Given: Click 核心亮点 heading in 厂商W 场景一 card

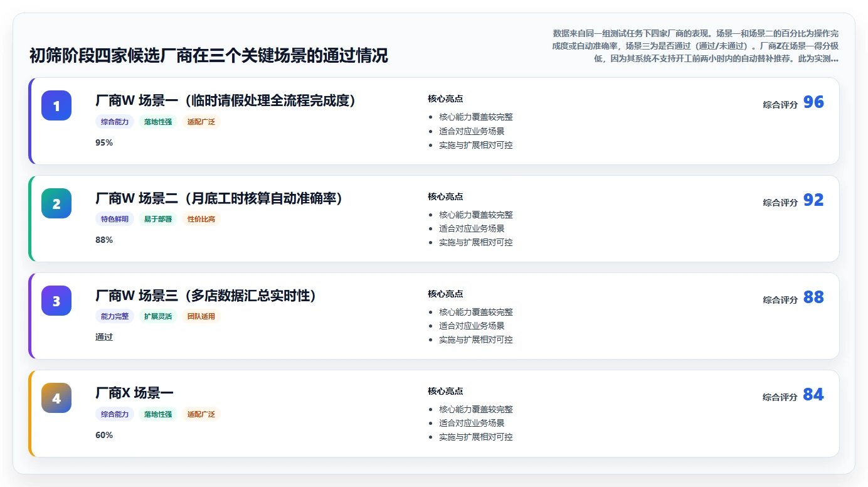Looking at the screenshot, I should (x=445, y=99).
